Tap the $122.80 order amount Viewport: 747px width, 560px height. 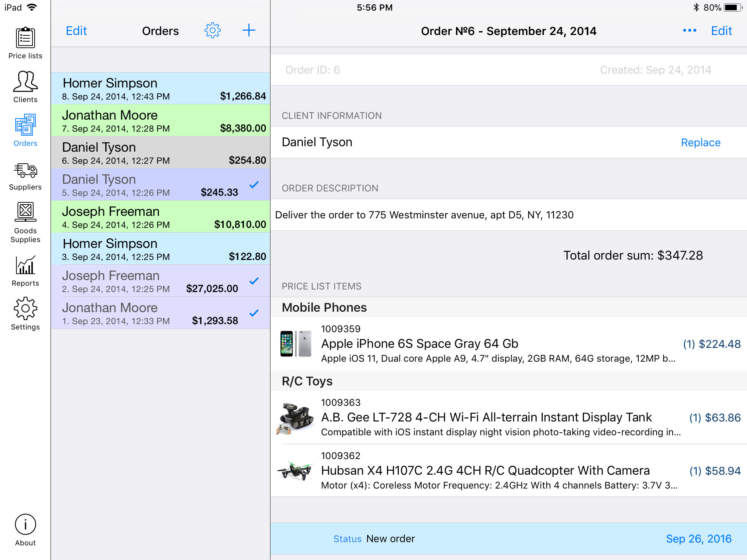point(247,256)
